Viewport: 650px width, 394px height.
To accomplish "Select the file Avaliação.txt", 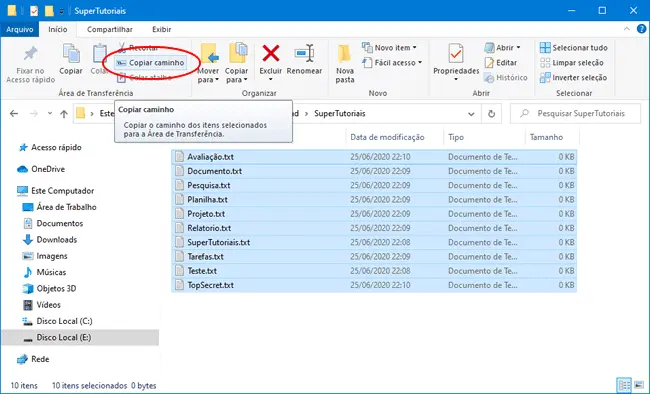I will [374, 157].
